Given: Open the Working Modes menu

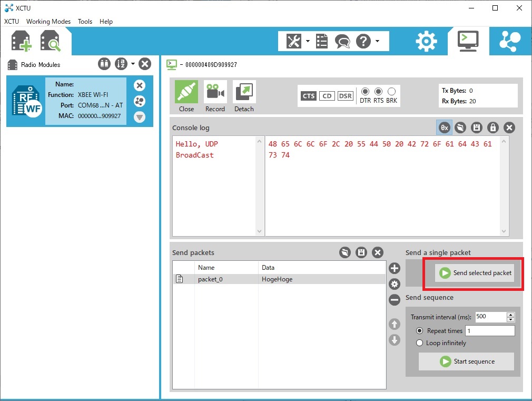Looking at the screenshot, I should tap(48, 22).
